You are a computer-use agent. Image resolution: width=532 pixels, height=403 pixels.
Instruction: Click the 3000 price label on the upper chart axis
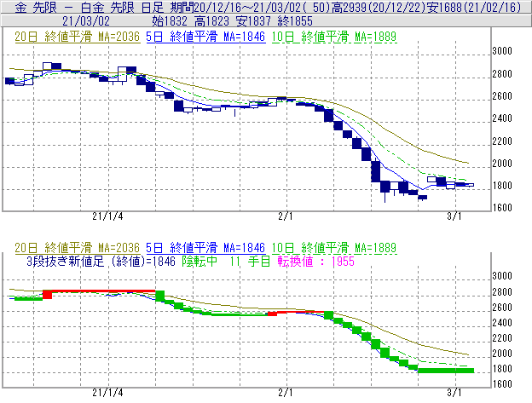pos(502,51)
